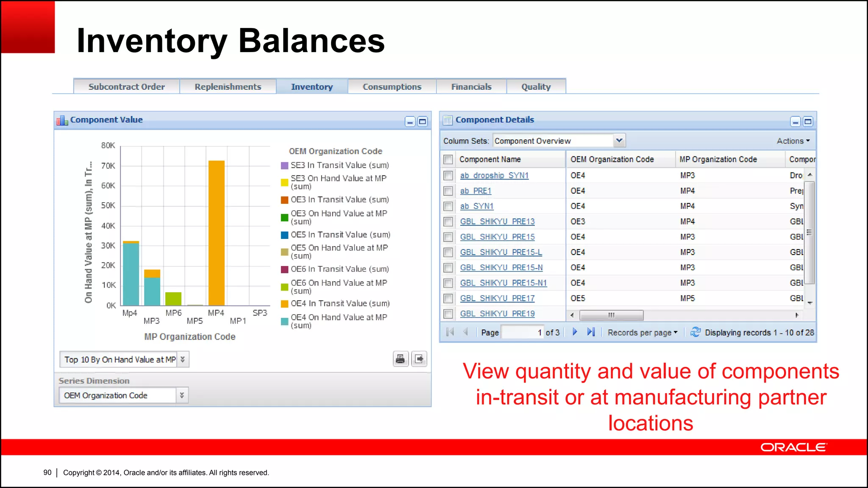Click the table scroll-up arrow

pyautogui.click(x=810, y=175)
